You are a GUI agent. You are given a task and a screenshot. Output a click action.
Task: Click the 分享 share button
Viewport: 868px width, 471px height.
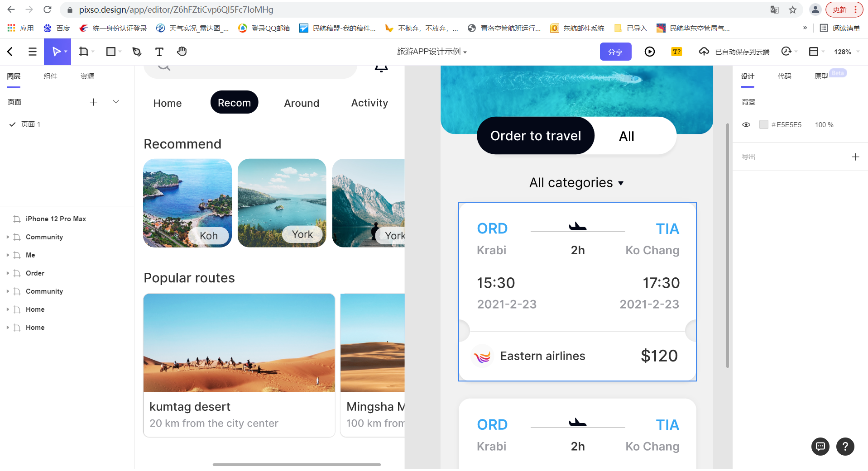point(615,52)
